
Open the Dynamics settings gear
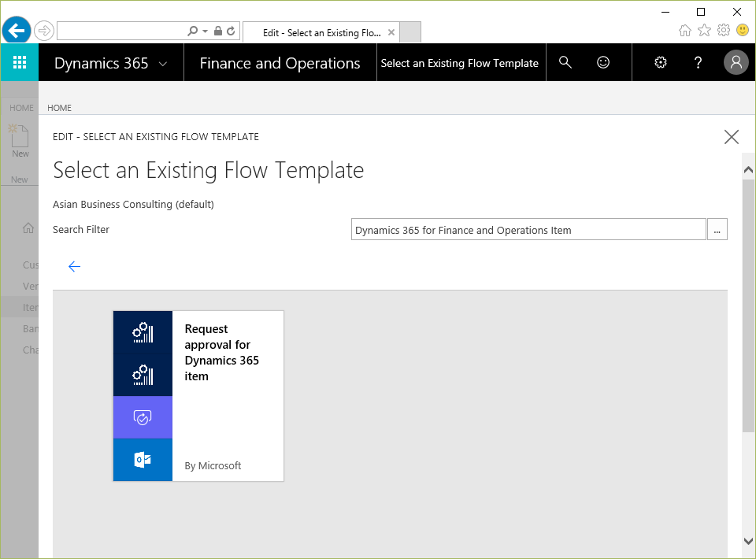[x=661, y=62]
